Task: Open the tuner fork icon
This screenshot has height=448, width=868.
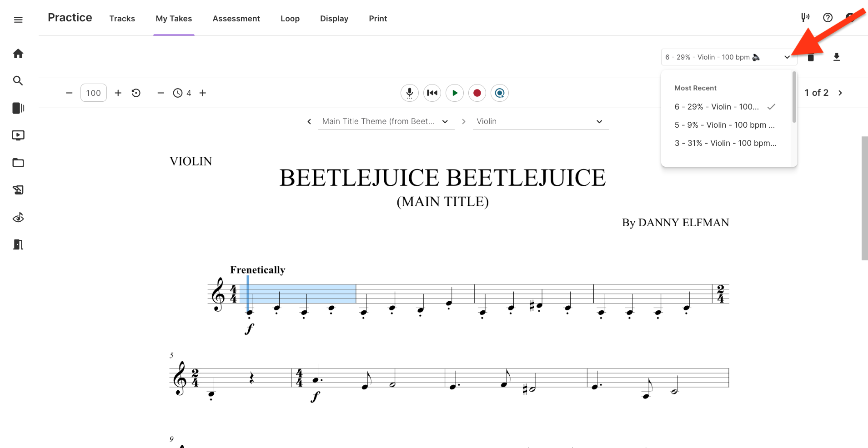Action: pyautogui.click(x=805, y=18)
